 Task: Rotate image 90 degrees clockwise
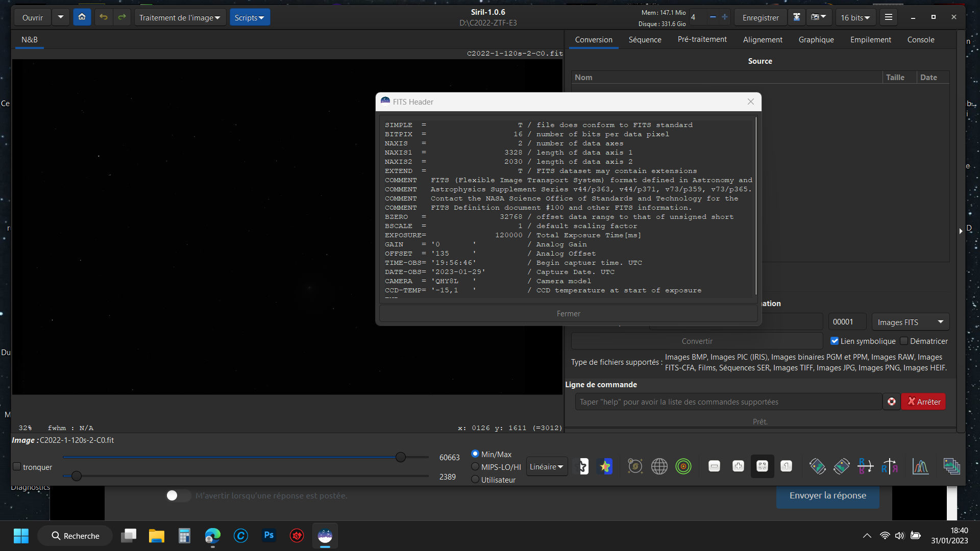841,466
